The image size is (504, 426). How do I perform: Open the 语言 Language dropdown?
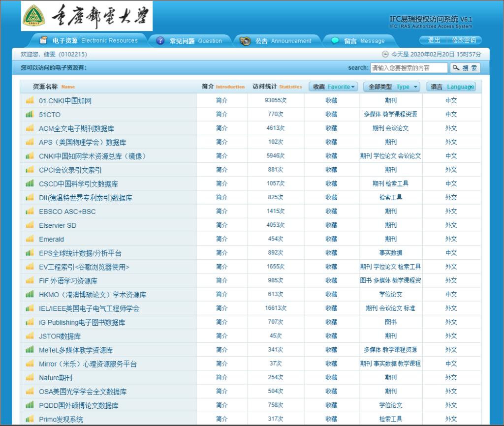(x=451, y=87)
